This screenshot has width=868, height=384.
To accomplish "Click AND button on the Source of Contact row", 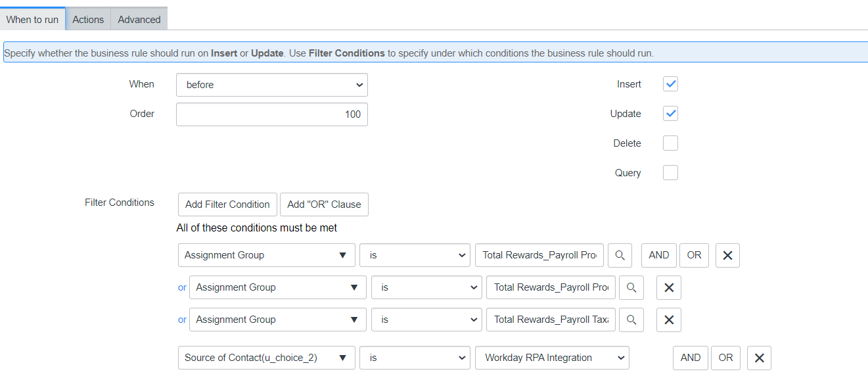I will (x=690, y=358).
